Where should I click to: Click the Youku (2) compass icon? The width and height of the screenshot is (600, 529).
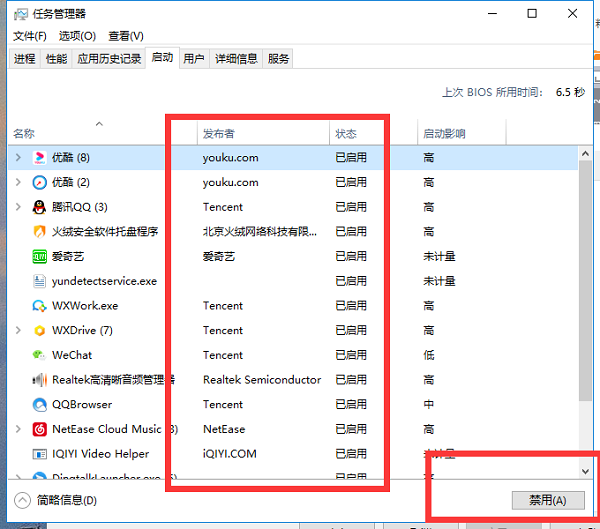pos(39,182)
